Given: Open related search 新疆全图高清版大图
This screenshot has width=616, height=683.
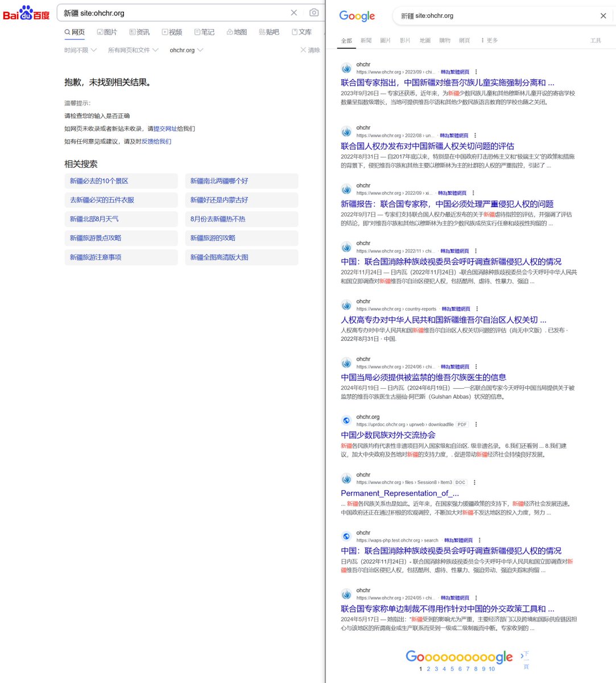Looking at the screenshot, I should click(242, 257).
